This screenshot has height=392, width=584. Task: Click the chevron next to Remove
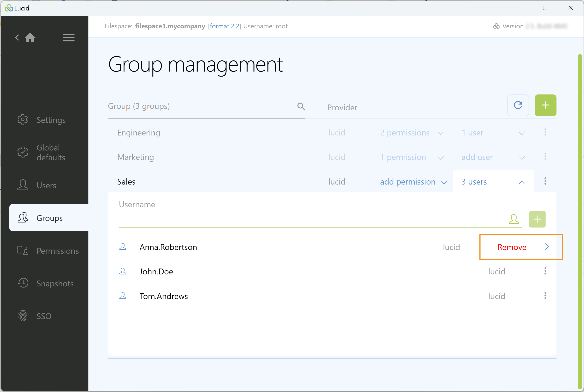(x=547, y=247)
